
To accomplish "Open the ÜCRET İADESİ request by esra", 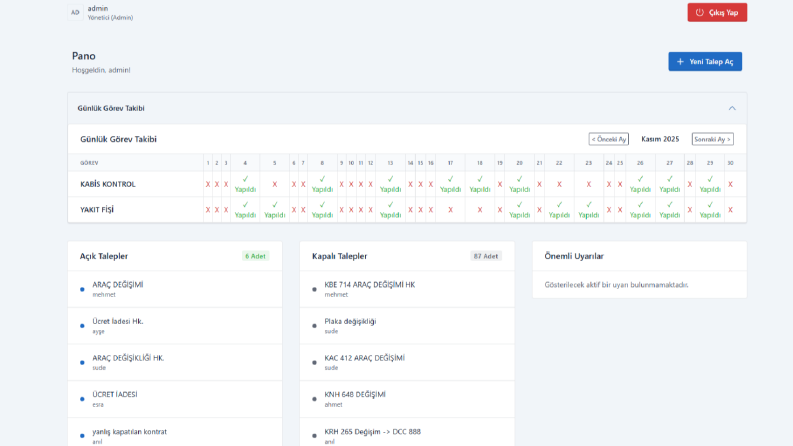I will click(x=175, y=399).
